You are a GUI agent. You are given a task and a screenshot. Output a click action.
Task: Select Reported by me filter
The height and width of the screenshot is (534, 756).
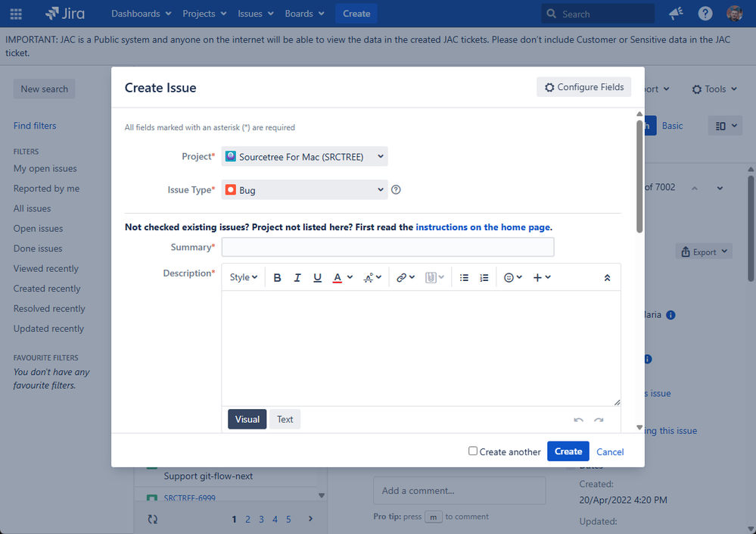(x=46, y=189)
